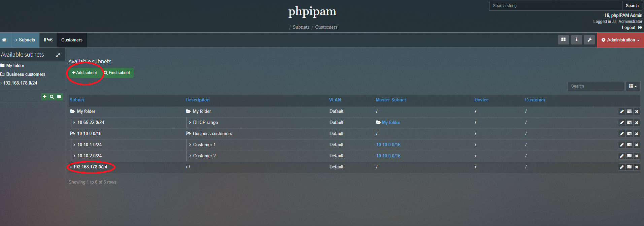This screenshot has width=644, height=226.
Task: Sort table by Description column
Action: tap(198, 100)
